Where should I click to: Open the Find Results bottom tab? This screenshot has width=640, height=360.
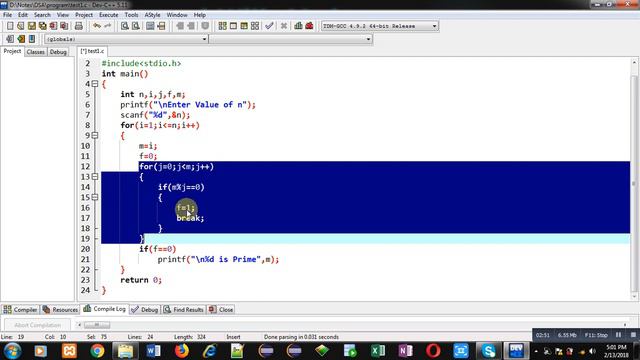pos(183,309)
